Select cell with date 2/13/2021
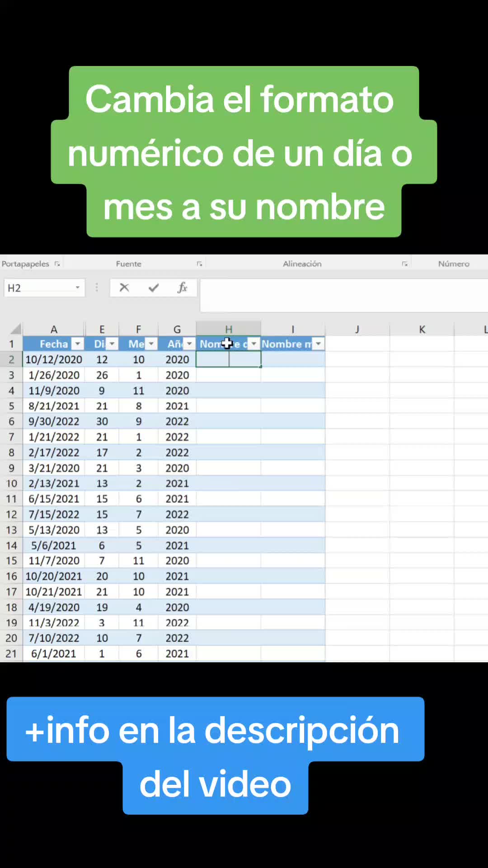The height and width of the screenshot is (868, 488). 54,483
